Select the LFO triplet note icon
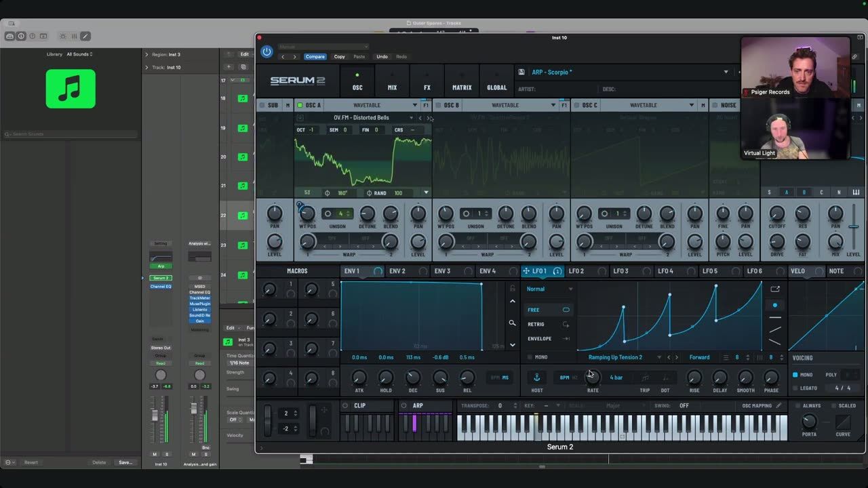Screen dimensions: 868x488 click(x=645, y=378)
